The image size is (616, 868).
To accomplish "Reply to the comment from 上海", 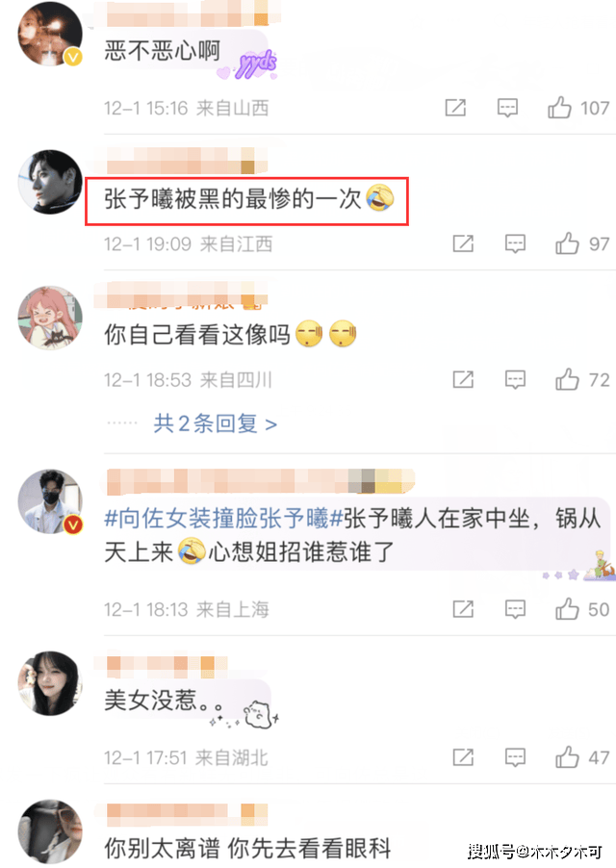I will (x=515, y=609).
